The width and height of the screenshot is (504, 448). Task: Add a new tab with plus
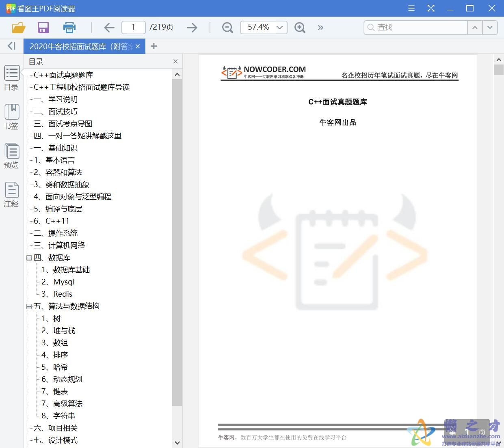pyautogui.click(x=154, y=46)
